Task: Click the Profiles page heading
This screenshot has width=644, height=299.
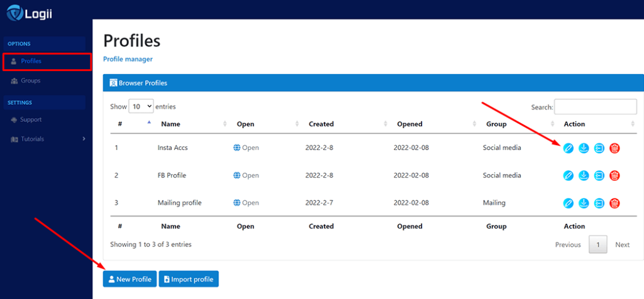Action: (132, 41)
